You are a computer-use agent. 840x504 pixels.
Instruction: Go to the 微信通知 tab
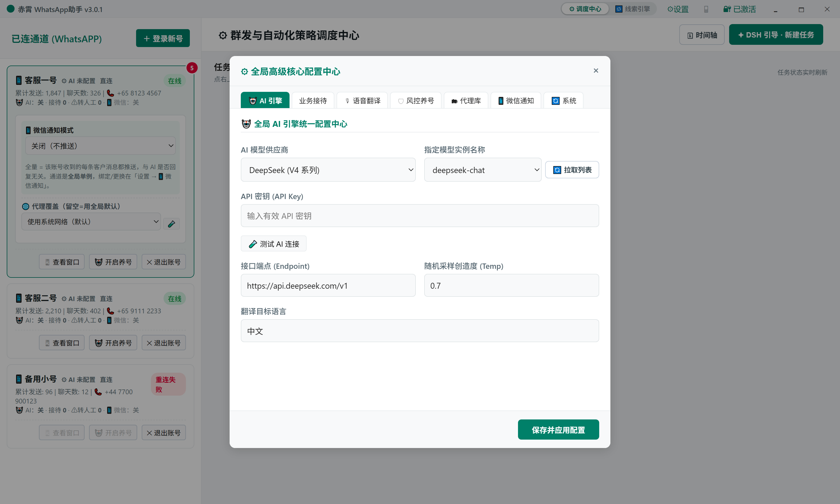(516, 101)
